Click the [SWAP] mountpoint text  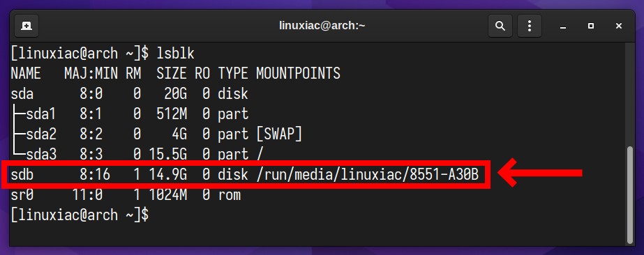[279, 134]
